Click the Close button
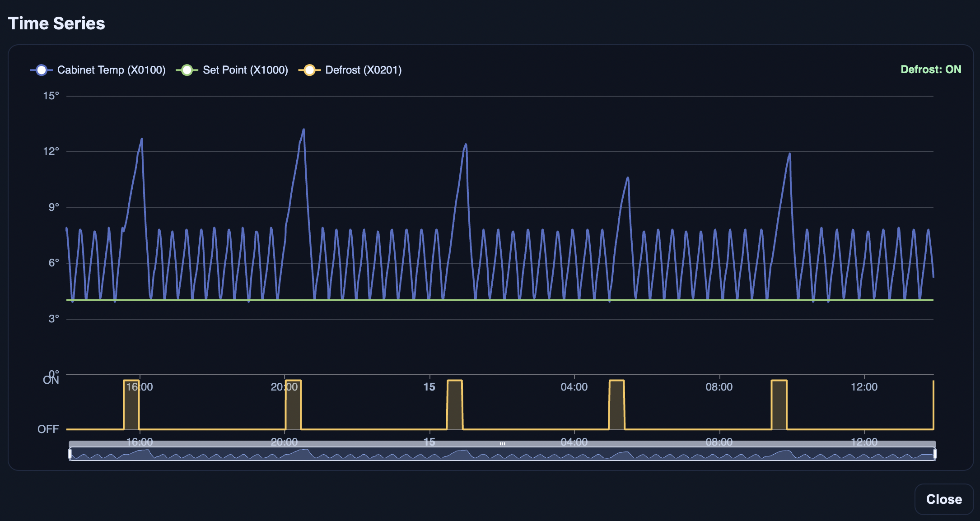980x521 pixels. coord(943,499)
